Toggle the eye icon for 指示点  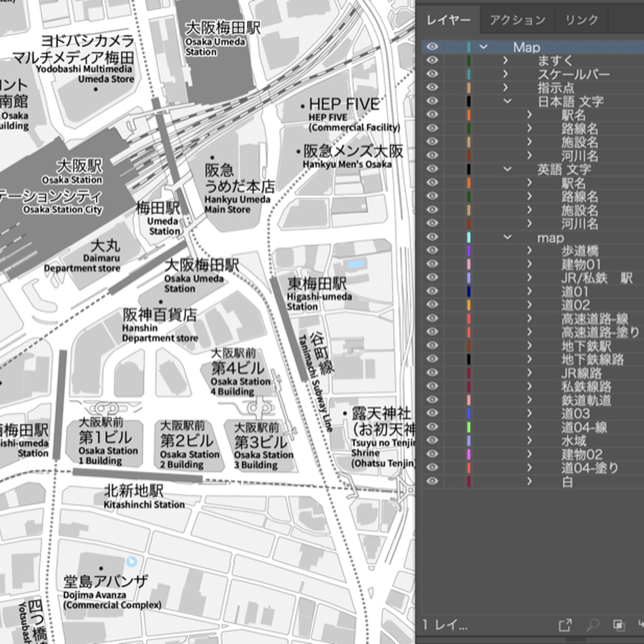pos(432,87)
